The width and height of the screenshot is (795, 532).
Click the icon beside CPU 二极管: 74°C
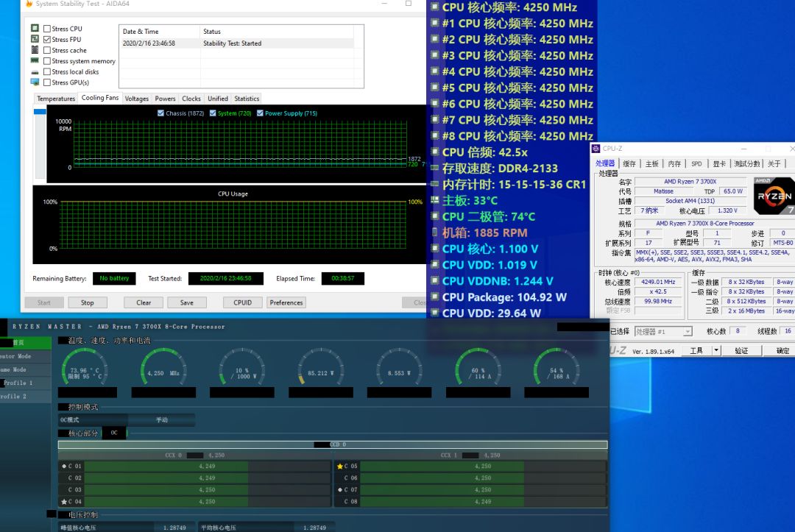(x=434, y=216)
